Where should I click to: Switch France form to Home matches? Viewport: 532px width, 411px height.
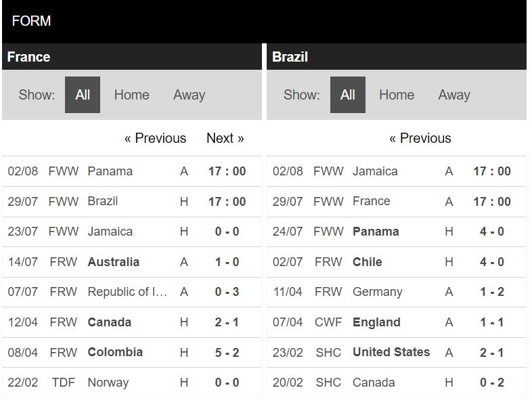(131, 95)
